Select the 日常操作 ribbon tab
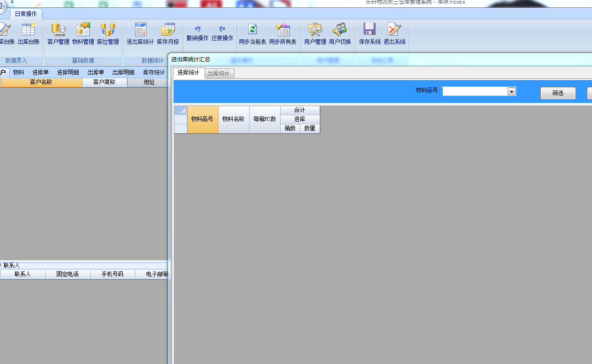Screen dimensions: 592x364 (x=26, y=14)
